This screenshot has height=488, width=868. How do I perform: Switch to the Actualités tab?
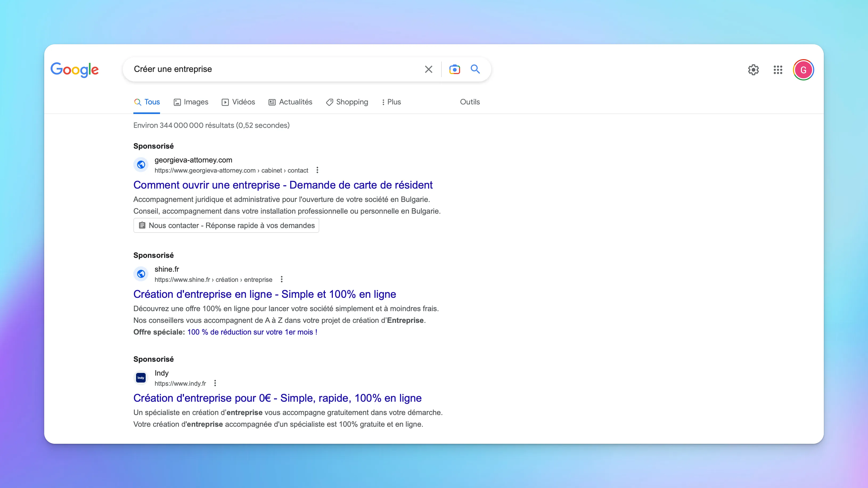click(x=290, y=102)
